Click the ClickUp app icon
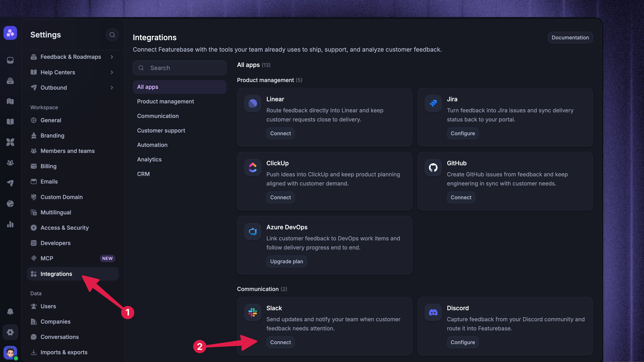This screenshot has height=362, width=644. (x=253, y=167)
